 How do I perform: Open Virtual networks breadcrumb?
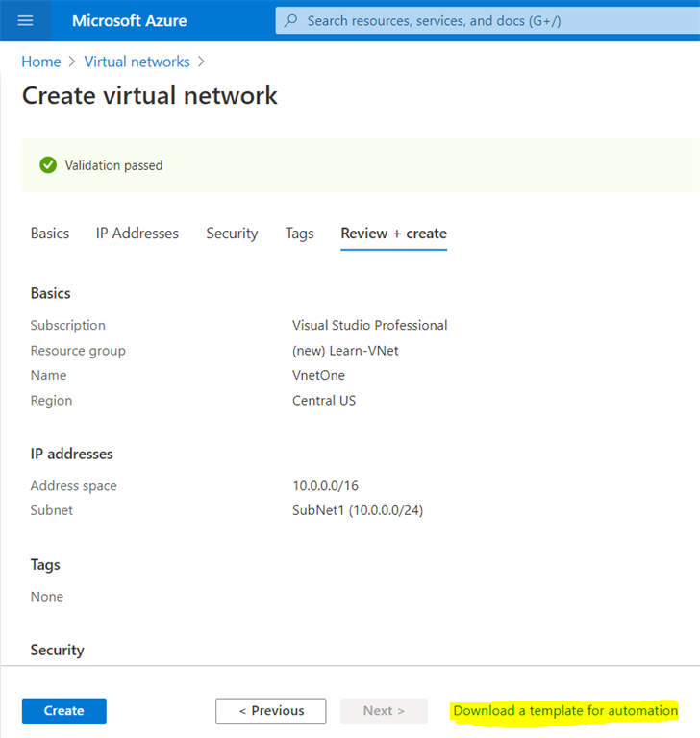pos(137,61)
